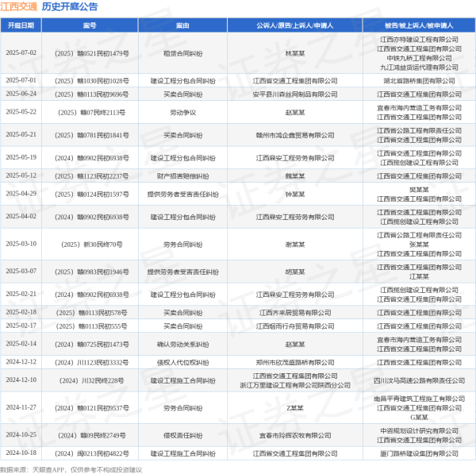
Task: Click the 案由 column header
Action: pyautogui.click(x=182, y=25)
